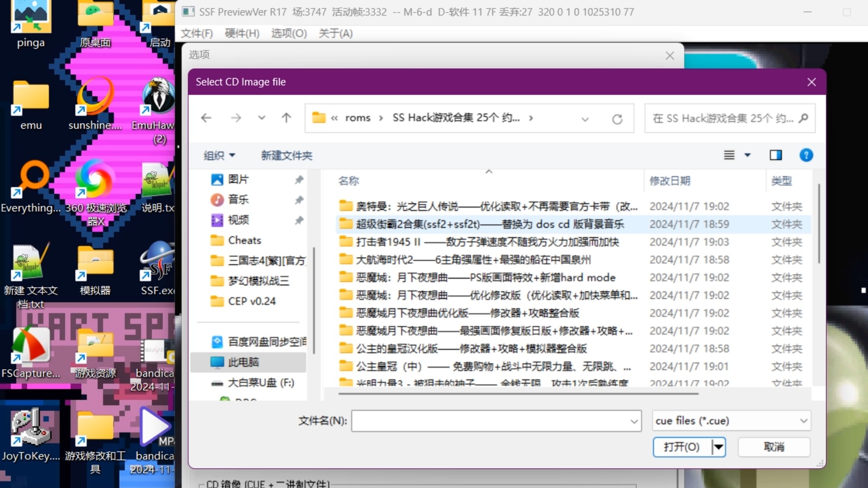Go up one folder level

pyautogui.click(x=286, y=118)
